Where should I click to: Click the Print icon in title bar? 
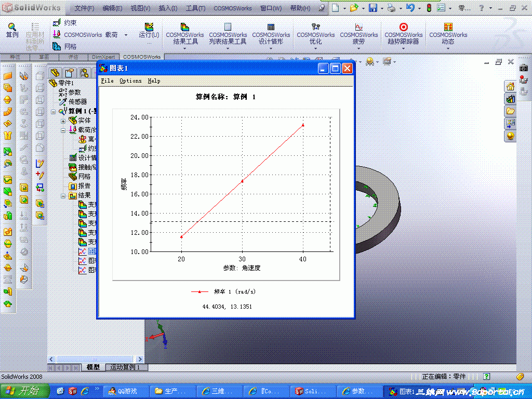tap(391, 8)
